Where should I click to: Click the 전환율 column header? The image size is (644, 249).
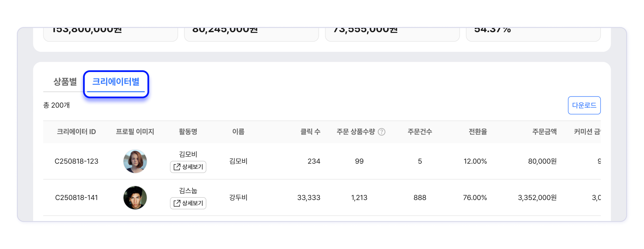pos(478,132)
